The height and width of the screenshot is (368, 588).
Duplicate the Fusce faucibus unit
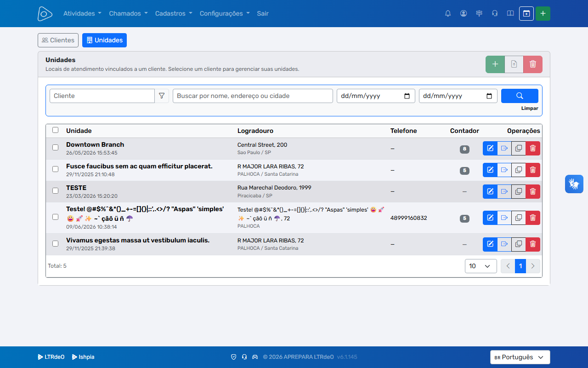[x=519, y=170]
